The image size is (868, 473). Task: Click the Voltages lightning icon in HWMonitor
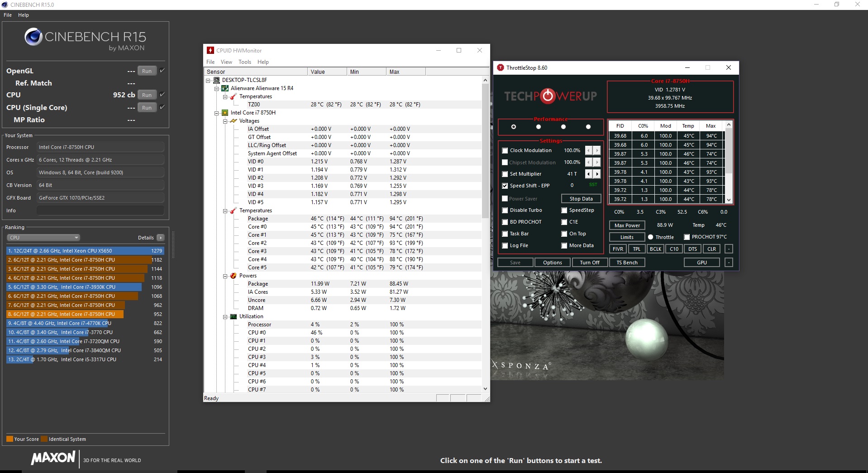234,121
